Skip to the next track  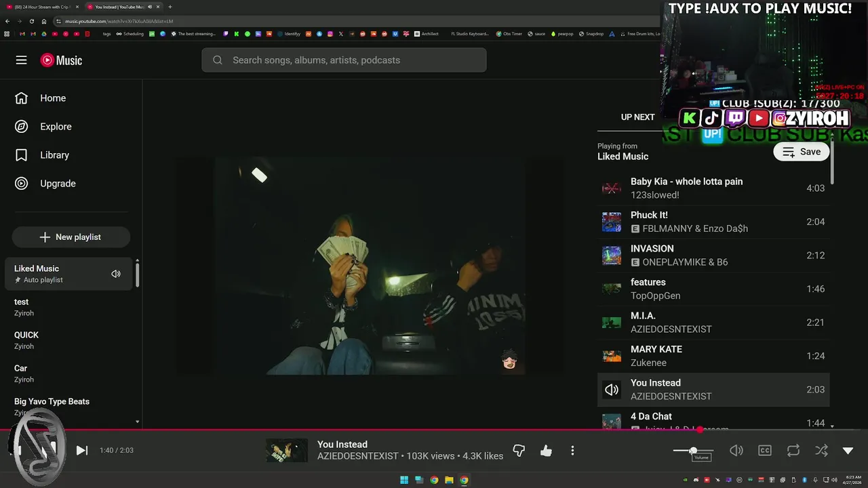(x=81, y=451)
